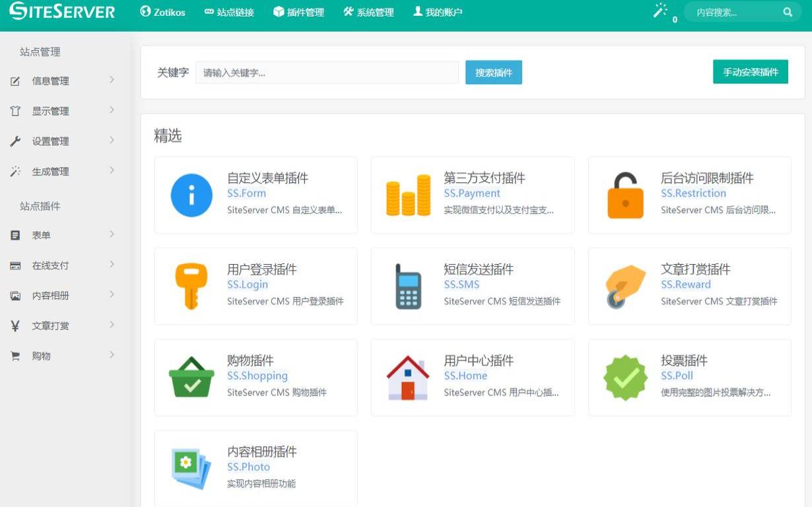812x507 pixels.
Task: Click the SiteServer logo icon
Action: (20, 11)
